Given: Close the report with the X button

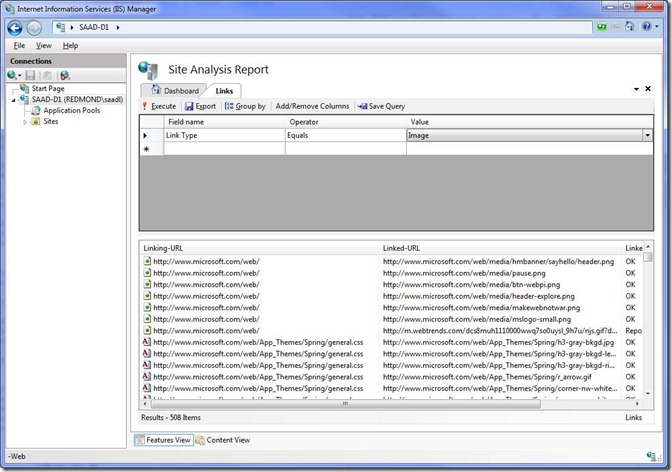Looking at the screenshot, I should pos(648,88).
